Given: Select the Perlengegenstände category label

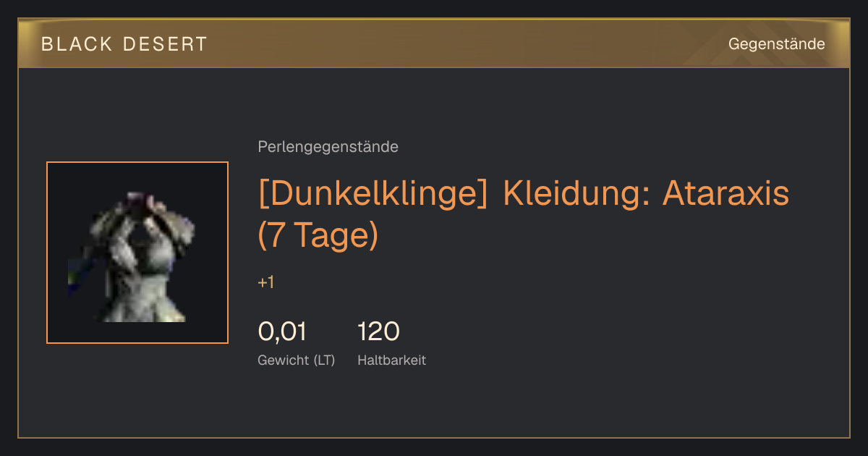Looking at the screenshot, I should click(x=328, y=147).
